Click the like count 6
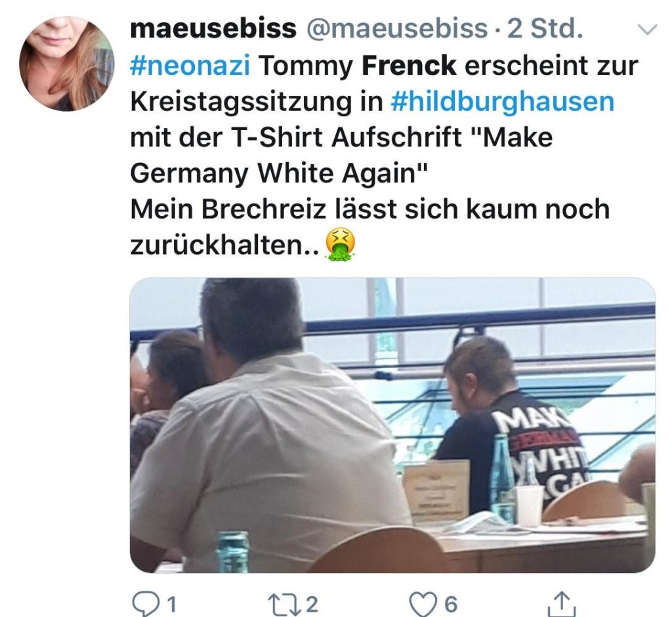672x617 pixels. 450,605
